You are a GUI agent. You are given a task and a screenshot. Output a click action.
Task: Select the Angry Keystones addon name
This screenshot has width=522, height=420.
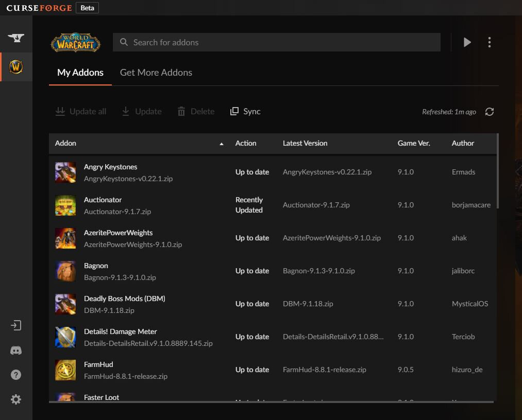[x=110, y=167]
